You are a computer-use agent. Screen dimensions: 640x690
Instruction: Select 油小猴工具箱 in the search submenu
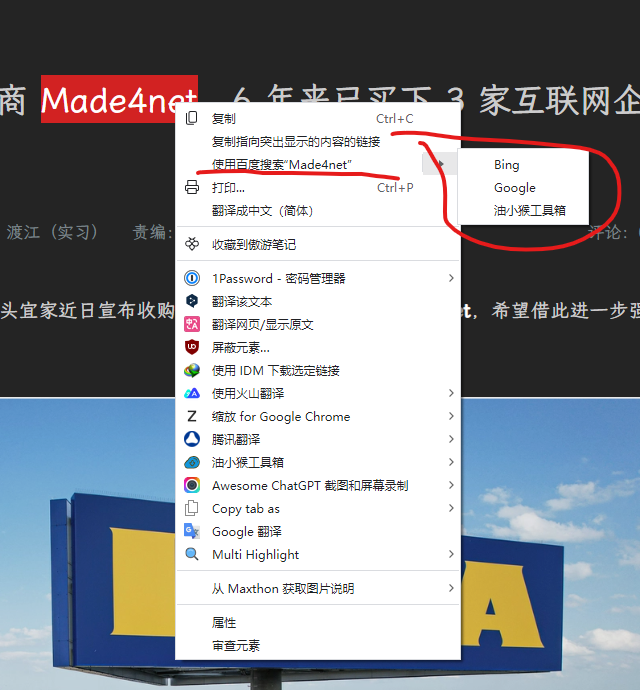[523, 210]
